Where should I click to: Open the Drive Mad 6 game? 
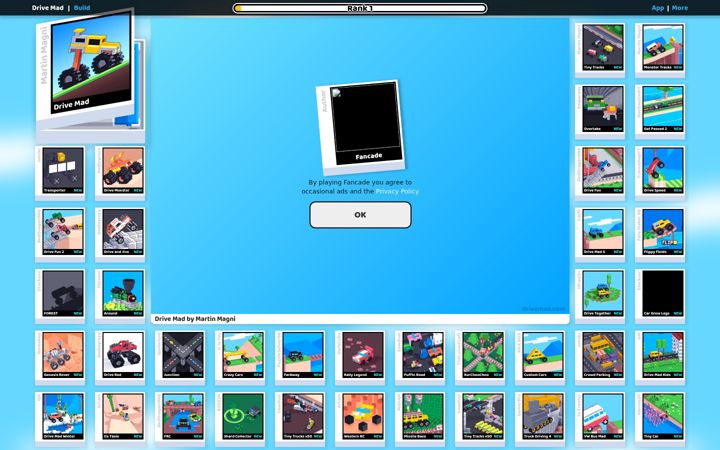(x=600, y=234)
